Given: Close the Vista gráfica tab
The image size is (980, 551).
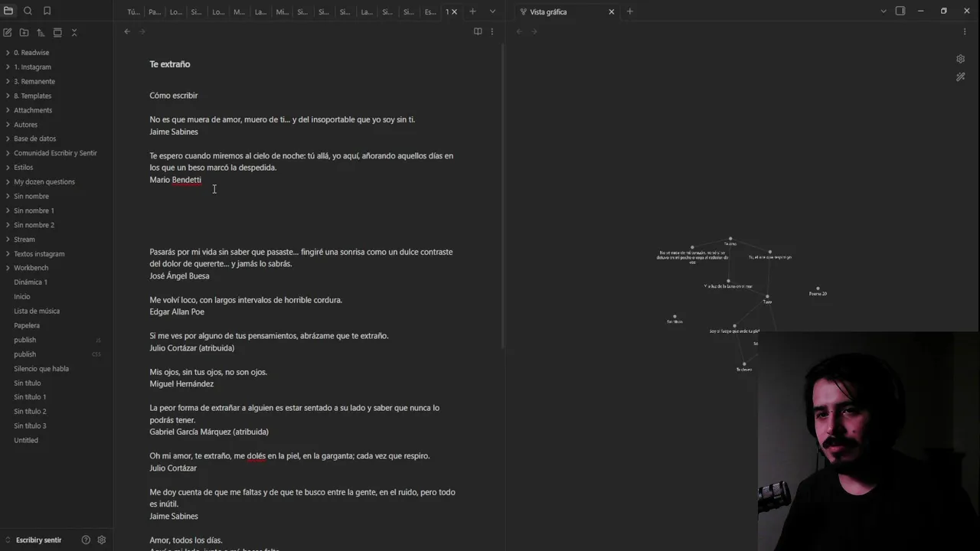Looking at the screenshot, I should tap(611, 11).
